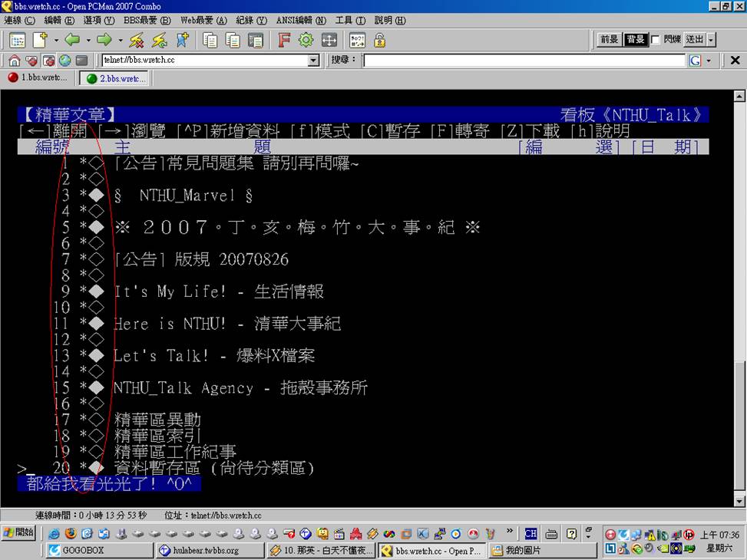Image resolution: width=747 pixels, height=560 pixels.
Task: Select the 前景 foreground color button
Action: coord(610,40)
